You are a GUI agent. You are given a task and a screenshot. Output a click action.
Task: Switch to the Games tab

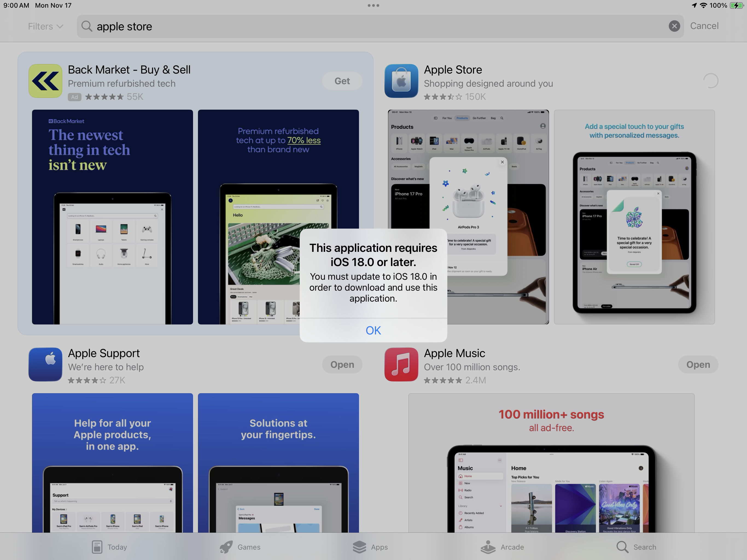(x=240, y=547)
